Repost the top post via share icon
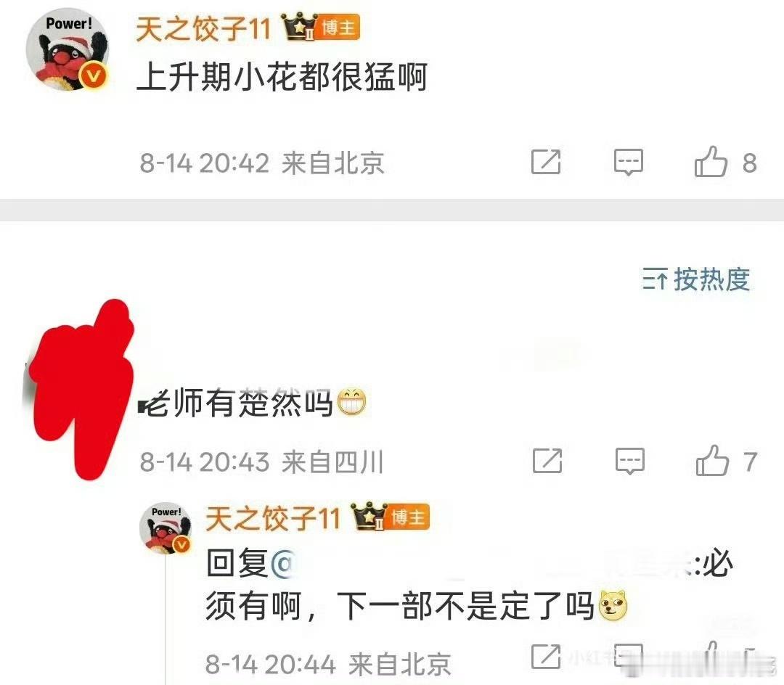This screenshot has width=784, height=685. click(x=546, y=162)
